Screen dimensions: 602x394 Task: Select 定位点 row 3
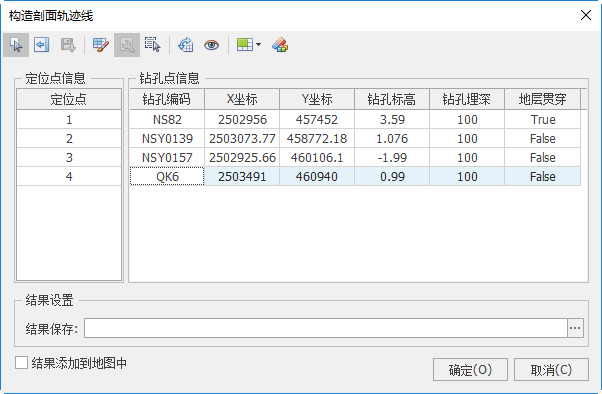point(69,157)
